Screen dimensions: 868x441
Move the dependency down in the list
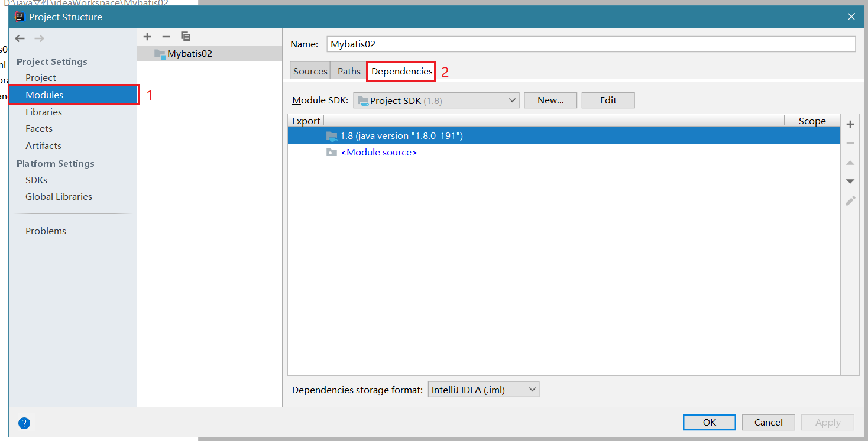click(x=850, y=181)
